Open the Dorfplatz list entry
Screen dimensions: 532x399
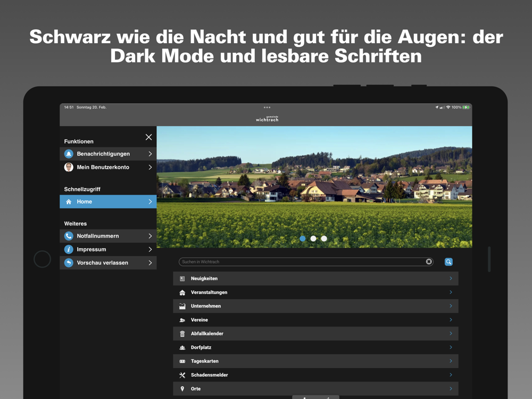pos(315,347)
